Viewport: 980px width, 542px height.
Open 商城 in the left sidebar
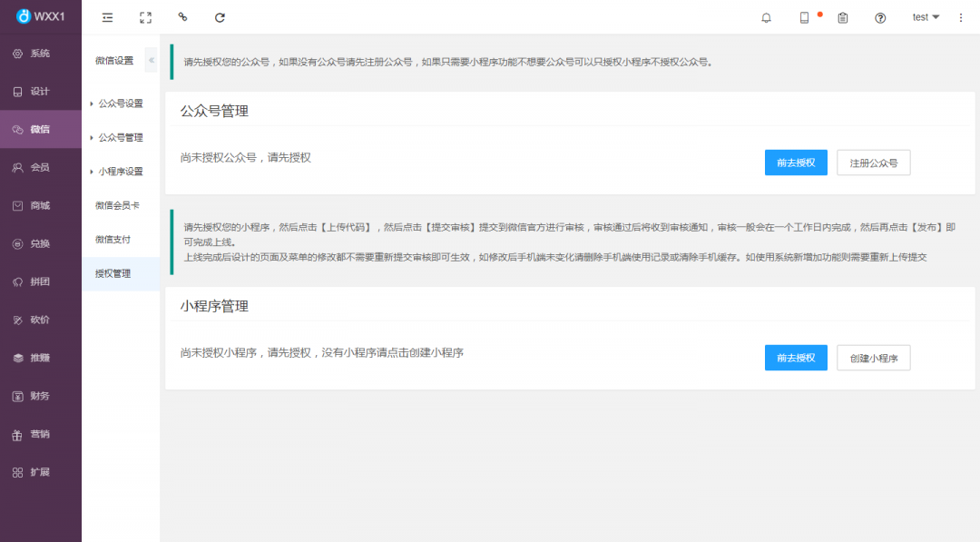pos(40,205)
